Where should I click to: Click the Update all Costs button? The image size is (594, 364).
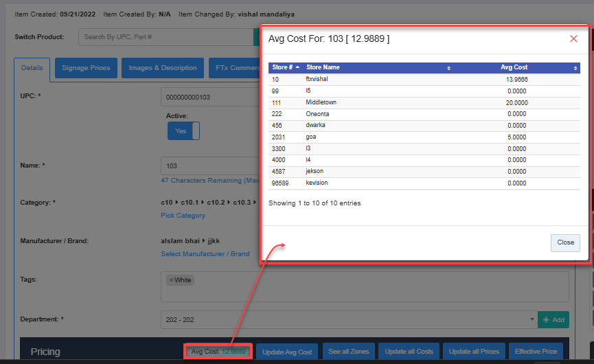409,352
